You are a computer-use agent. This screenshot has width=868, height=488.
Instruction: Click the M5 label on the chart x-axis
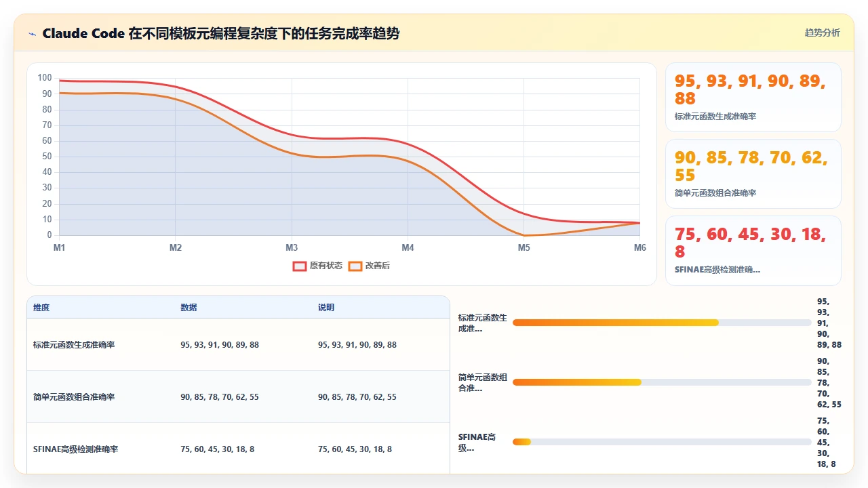[524, 248]
